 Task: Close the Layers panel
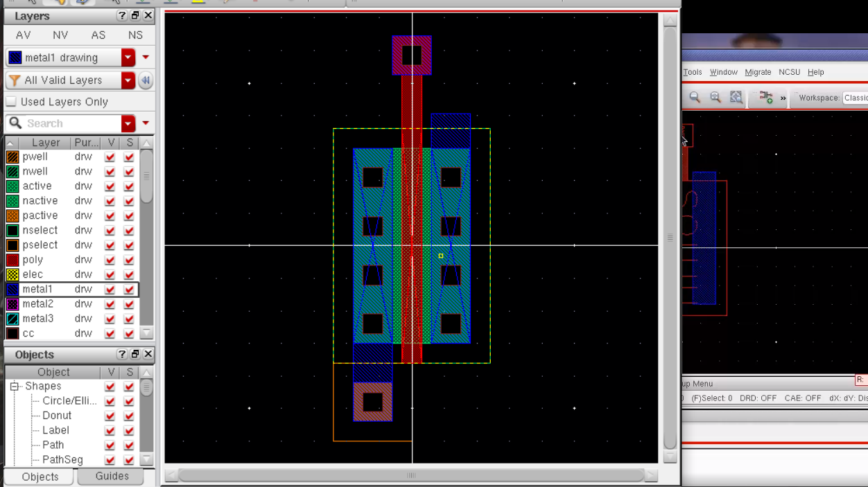click(148, 15)
